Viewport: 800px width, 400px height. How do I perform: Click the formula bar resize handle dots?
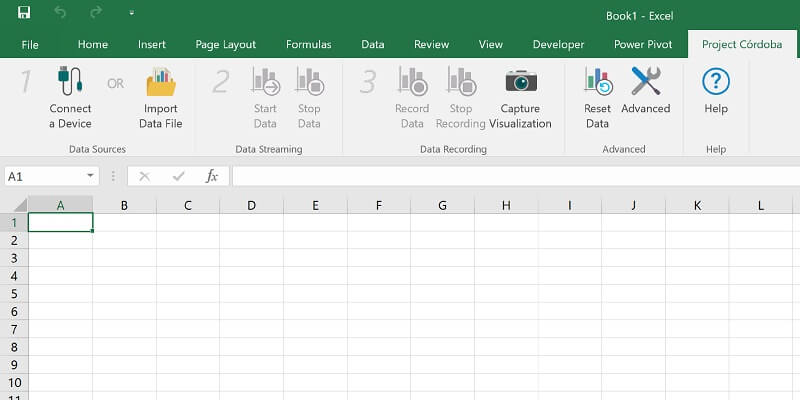113,177
